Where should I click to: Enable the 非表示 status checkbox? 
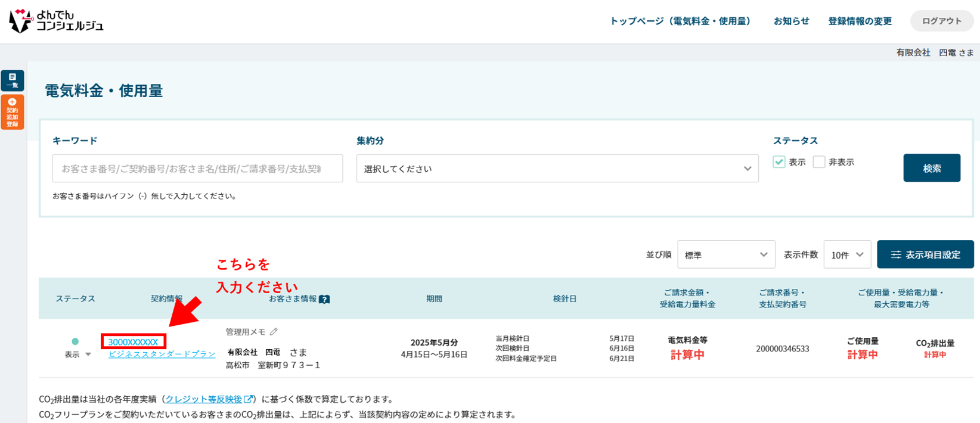click(x=819, y=162)
